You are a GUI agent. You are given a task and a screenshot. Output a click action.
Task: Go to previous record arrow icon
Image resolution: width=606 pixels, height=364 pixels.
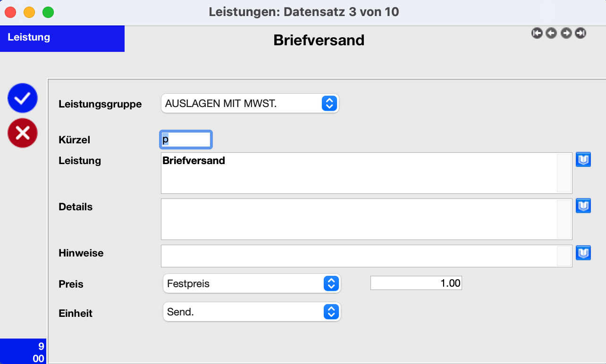551,33
